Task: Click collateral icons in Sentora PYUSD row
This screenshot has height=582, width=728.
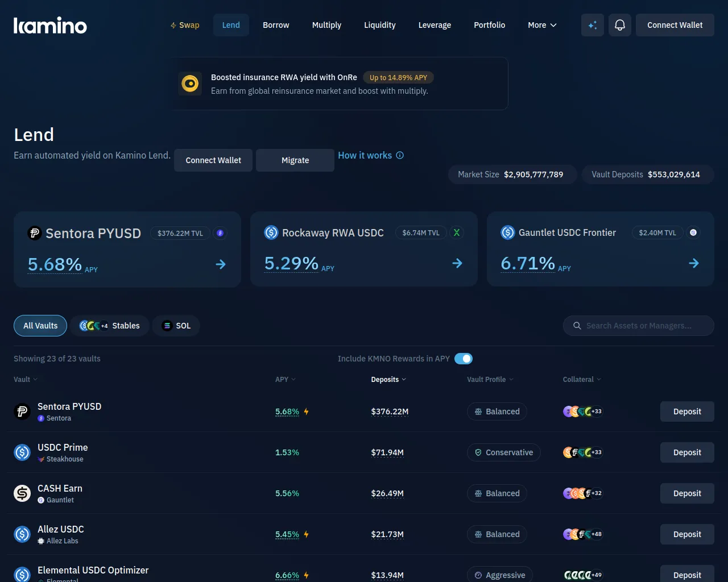Action: (x=582, y=411)
